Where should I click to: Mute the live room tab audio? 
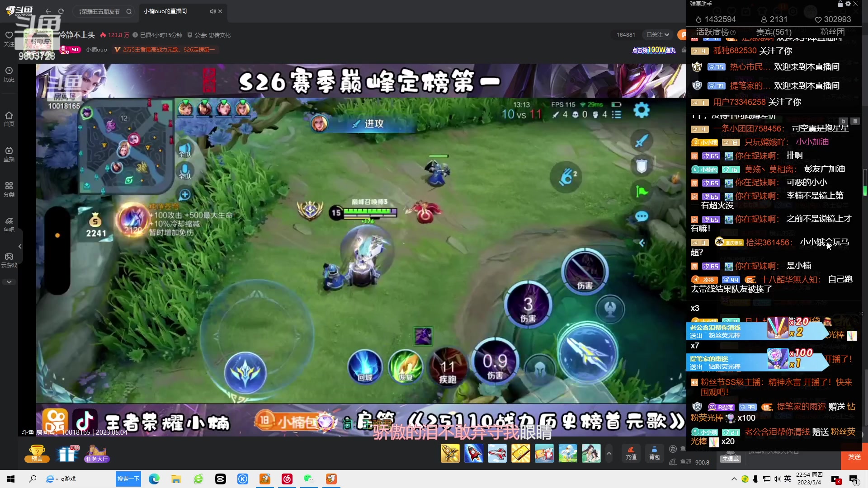(x=212, y=11)
